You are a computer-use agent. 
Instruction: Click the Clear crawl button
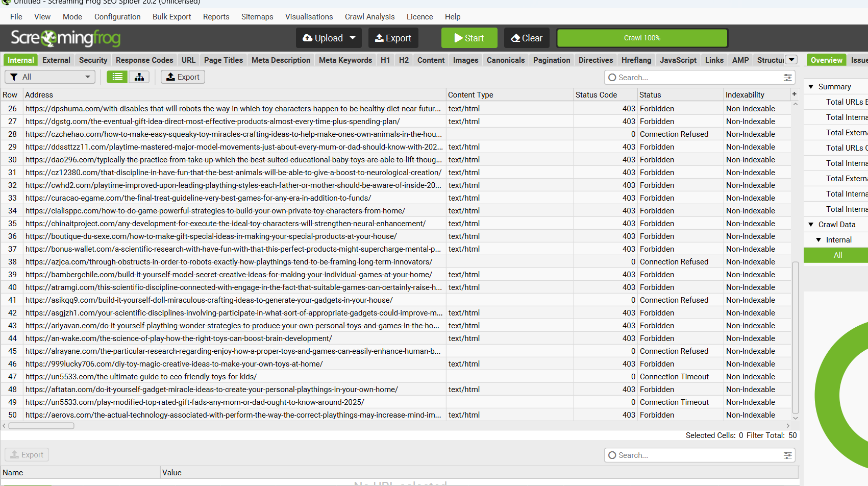[527, 38]
